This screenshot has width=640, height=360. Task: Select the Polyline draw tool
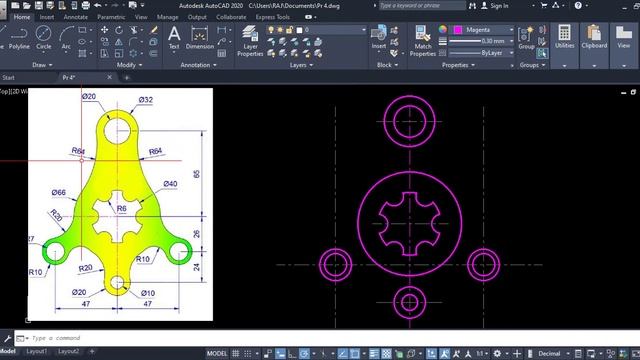19,38
